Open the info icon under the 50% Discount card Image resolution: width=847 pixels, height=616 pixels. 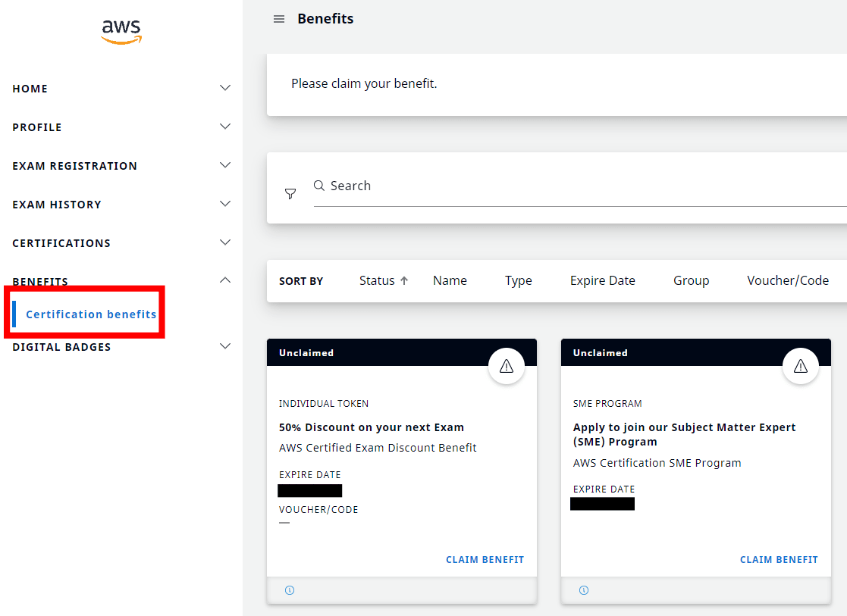pyautogui.click(x=290, y=590)
